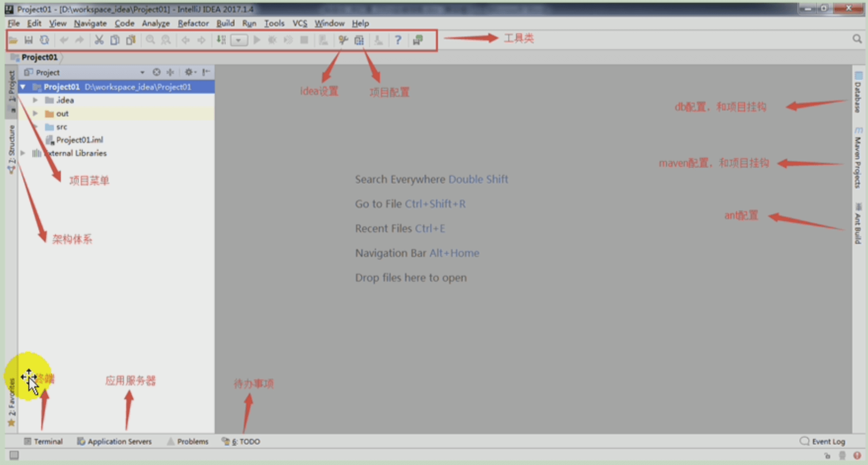Viewport: 868px width, 465px height.
Task: Click the Paste clipboard icon
Action: [x=131, y=40]
